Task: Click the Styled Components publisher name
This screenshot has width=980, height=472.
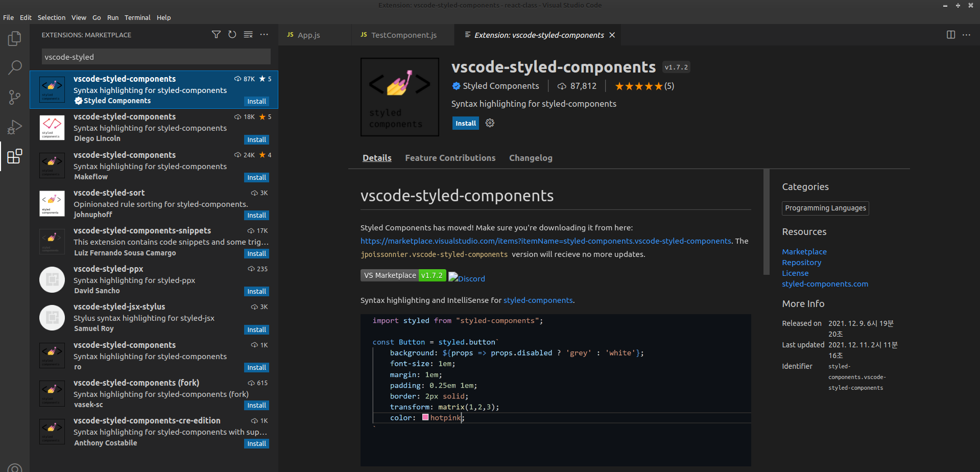Action: tap(500, 86)
